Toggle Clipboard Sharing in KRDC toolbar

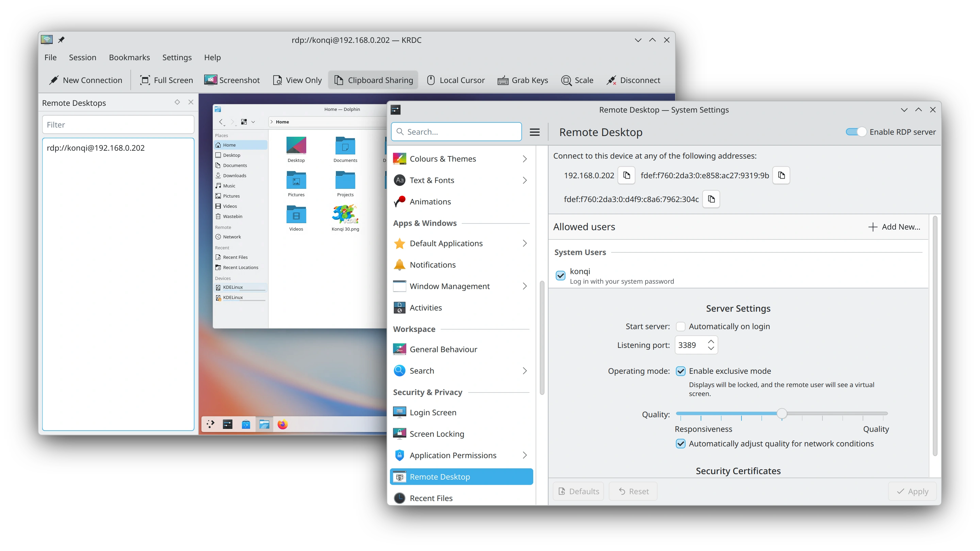coord(373,80)
